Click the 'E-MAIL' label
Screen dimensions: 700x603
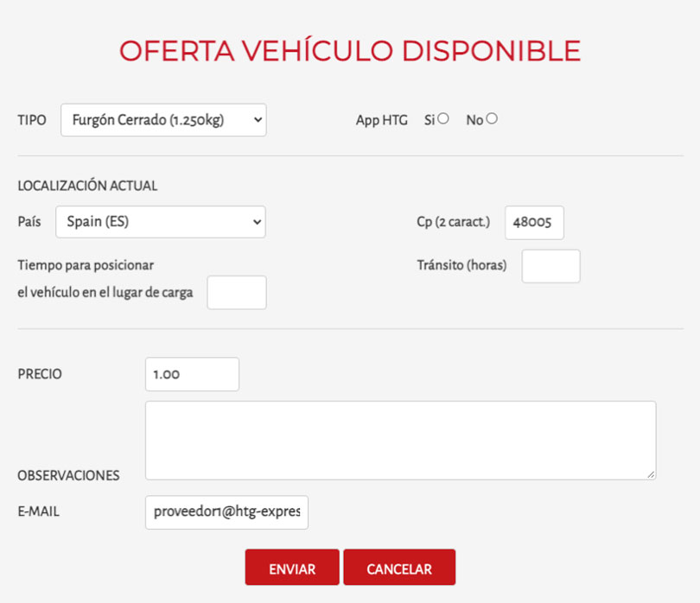(38, 511)
